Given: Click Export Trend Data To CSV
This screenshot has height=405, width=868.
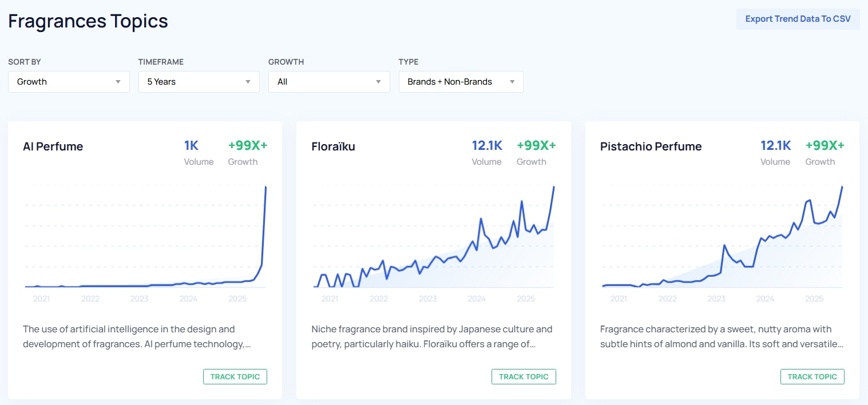Looking at the screenshot, I should 797,18.
